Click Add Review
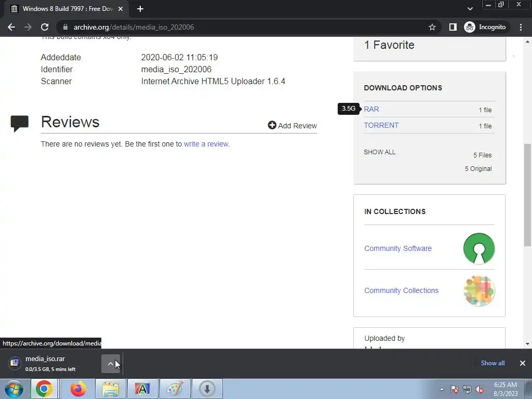Image resolution: width=532 pixels, height=399 pixels. [x=292, y=126]
